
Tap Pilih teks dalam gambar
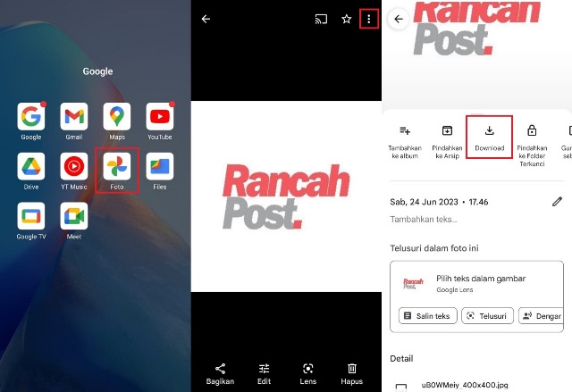pyautogui.click(x=481, y=279)
